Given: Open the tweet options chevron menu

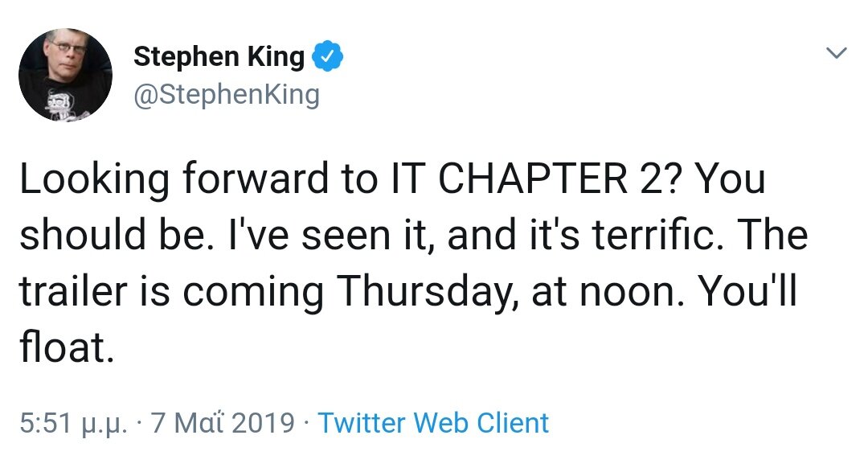Looking at the screenshot, I should click(x=836, y=53).
